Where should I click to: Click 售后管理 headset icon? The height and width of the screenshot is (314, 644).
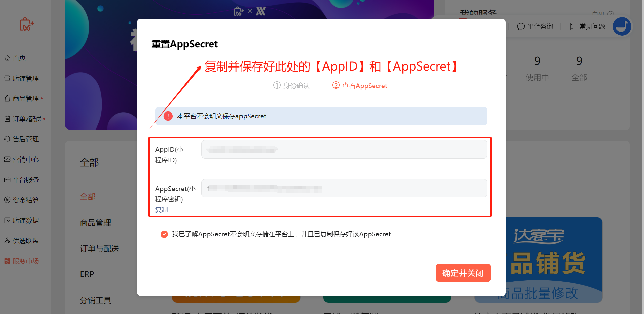click(x=7, y=139)
